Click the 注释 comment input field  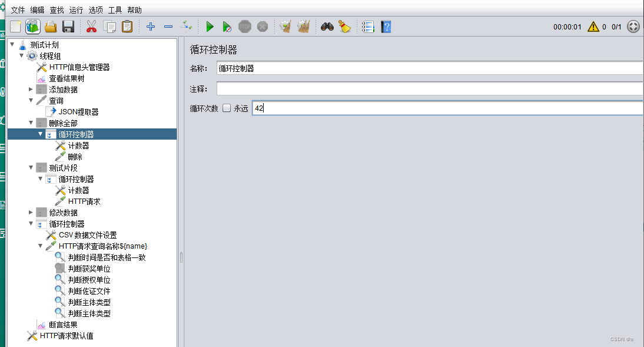(x=430, y=88)
